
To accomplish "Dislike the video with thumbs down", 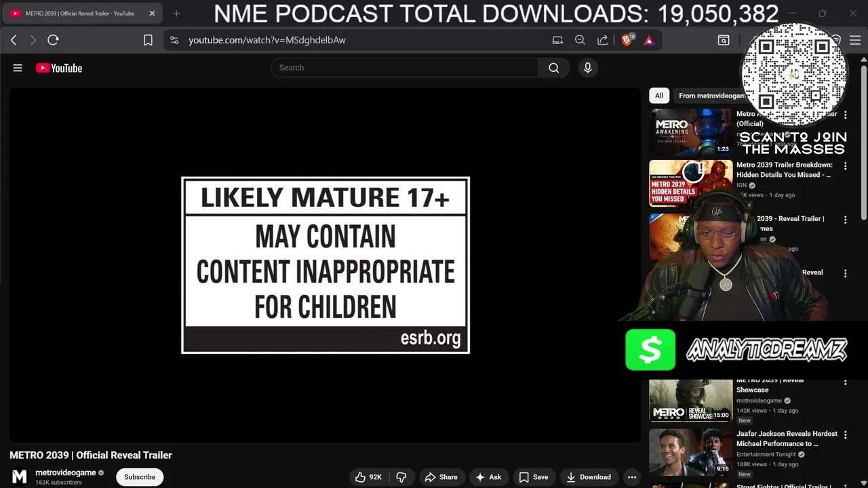I will pyautogui.click(x=401, y=477).
